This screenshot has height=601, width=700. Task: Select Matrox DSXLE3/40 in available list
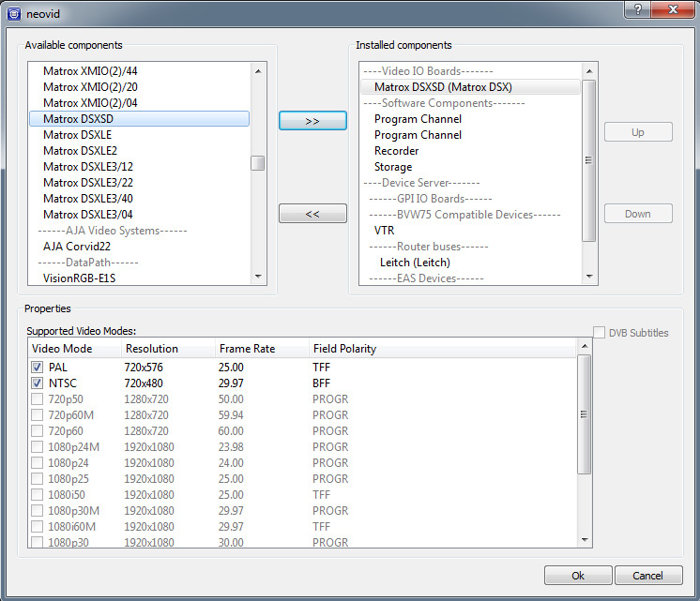pos(139,199)
